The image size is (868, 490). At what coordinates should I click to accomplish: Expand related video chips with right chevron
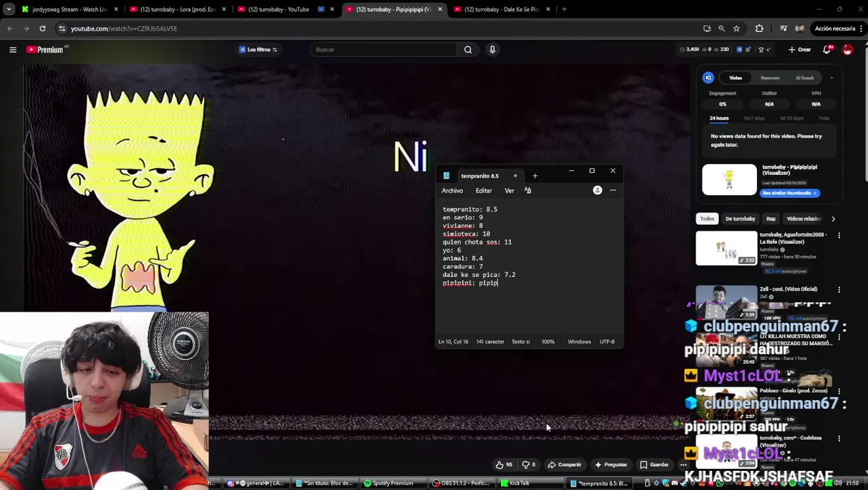pyautogui.click(x=833, y=219)
